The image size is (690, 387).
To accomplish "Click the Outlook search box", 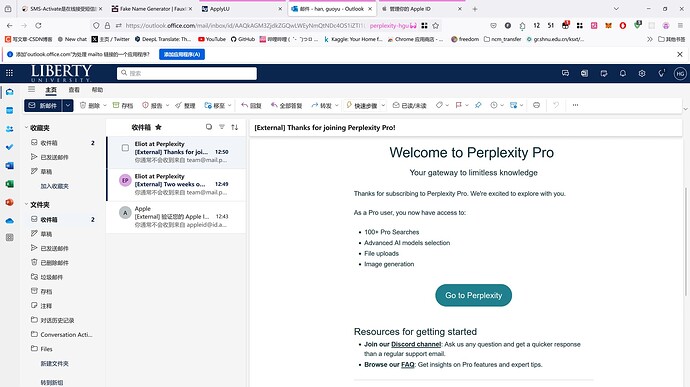I will [x=187, y=73].
